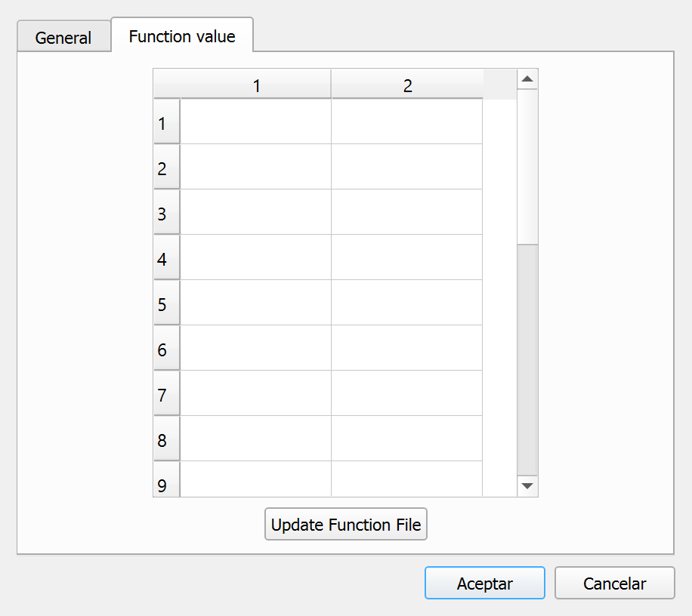Screen dimensions: 692x616
Task: Confirm with the Aceptar button
Action: (484, 583)
